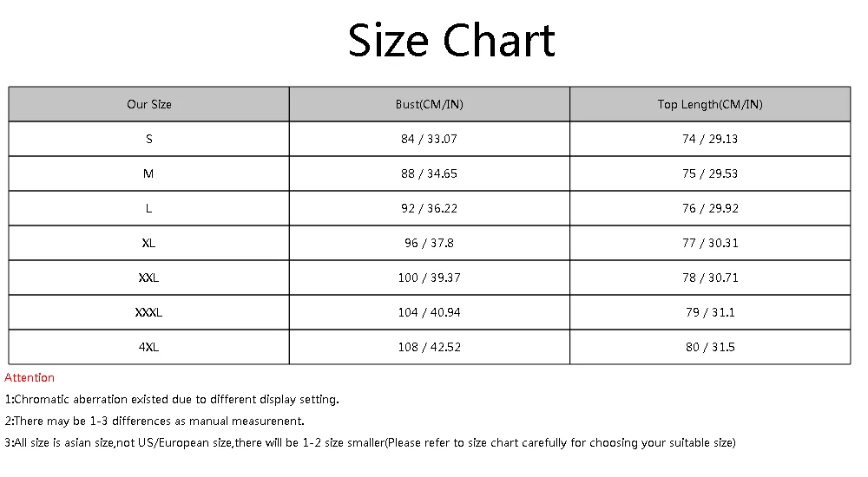Select the 4XL size cell

(x=149, y=347)
